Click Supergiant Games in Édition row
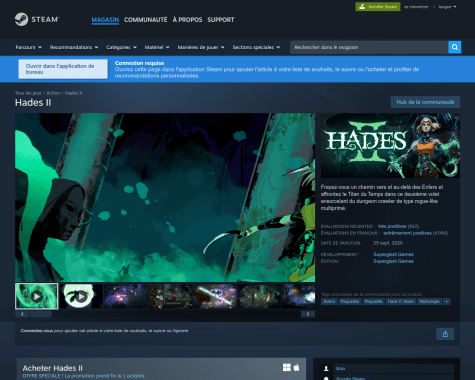This screenshot has width=475, height=380. [x=393, y=261]
